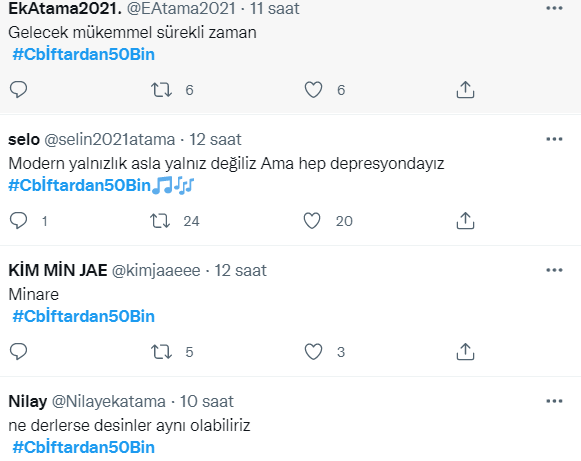This screenshot has height=461, width=581.
Task: Like the EkAtama2021 tweet
Action: click(313, 90)
